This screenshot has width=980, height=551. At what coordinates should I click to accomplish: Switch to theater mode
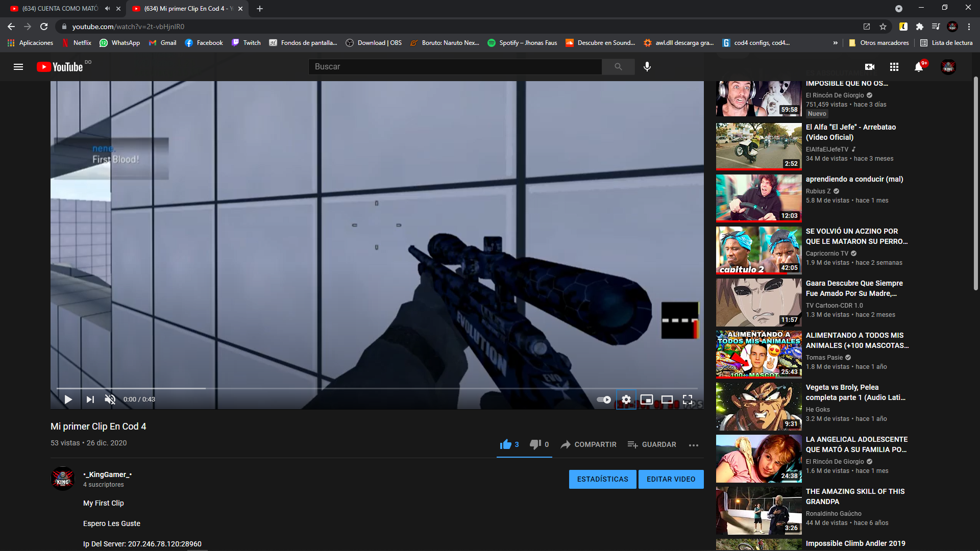click(x=667, y=399)
